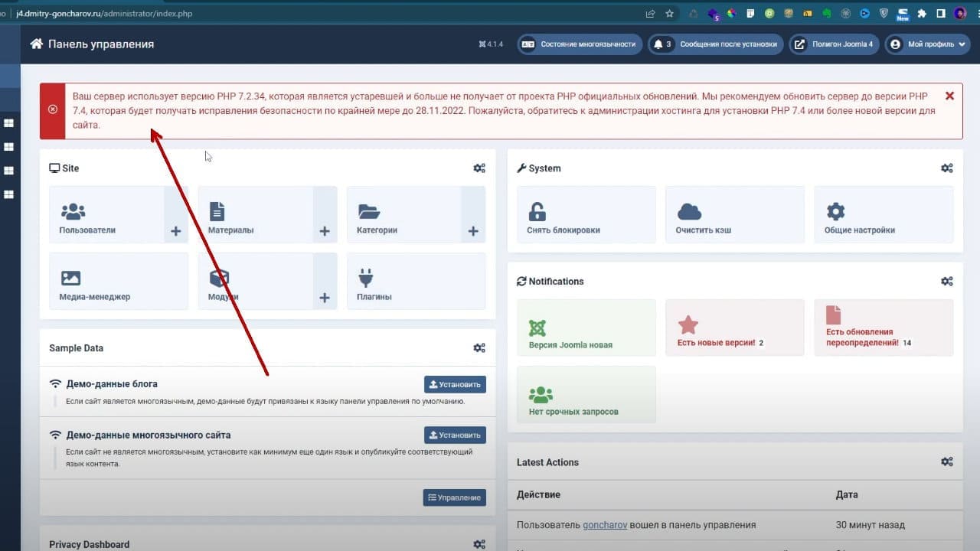Install Демо-данные многоязычного сайта

[x=455, y=435]
